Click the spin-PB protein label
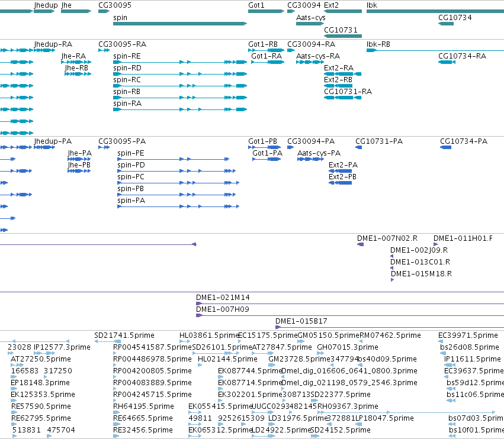The image size is (504, 439). point(130,189)
